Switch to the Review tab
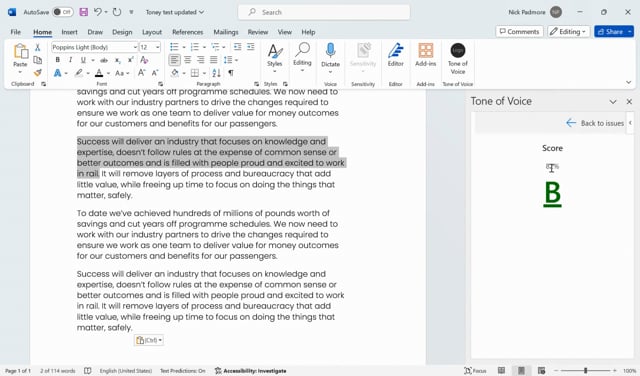This screenshot has height=376, width=640. coord(258,32)
